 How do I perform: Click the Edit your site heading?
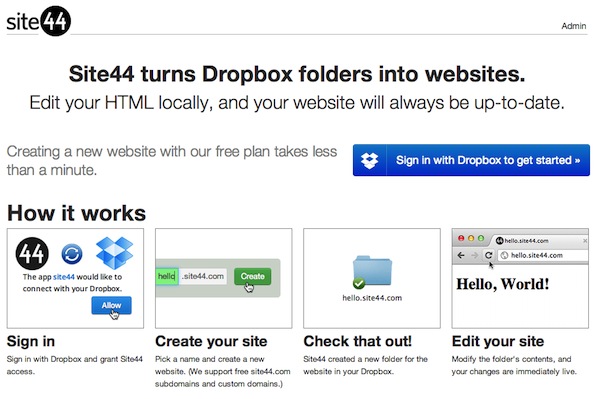[498, 341]
